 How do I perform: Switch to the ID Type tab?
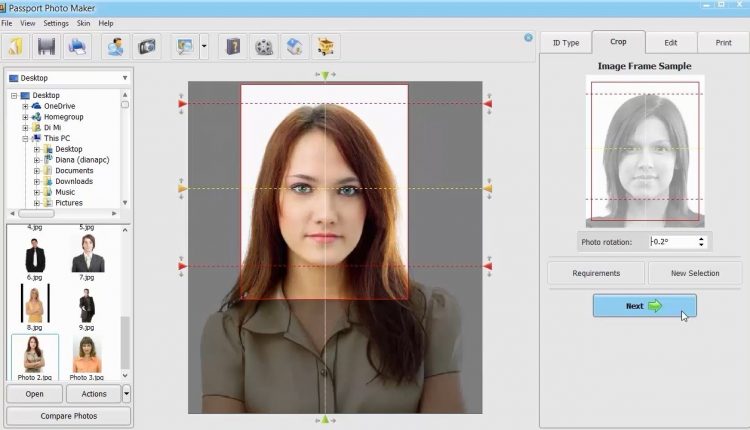pyautogui.click(x=566, y=43)
